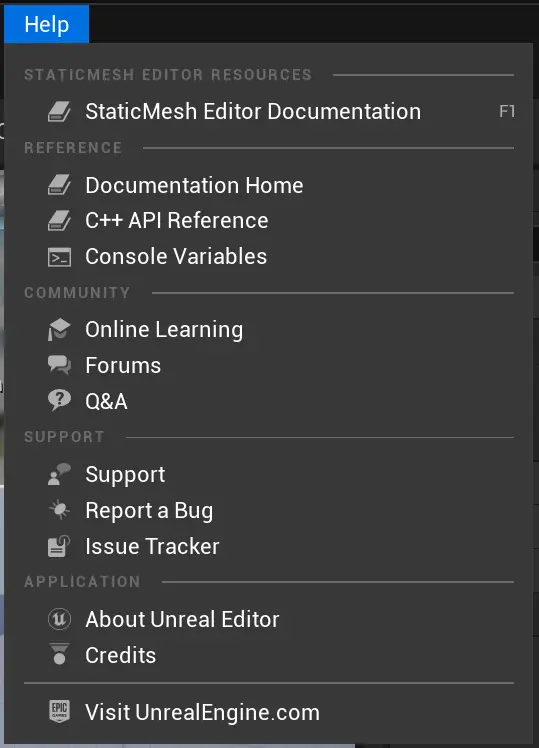Click the Unreal logo icon for About
The image size is (539, 748).
(59, 619)
